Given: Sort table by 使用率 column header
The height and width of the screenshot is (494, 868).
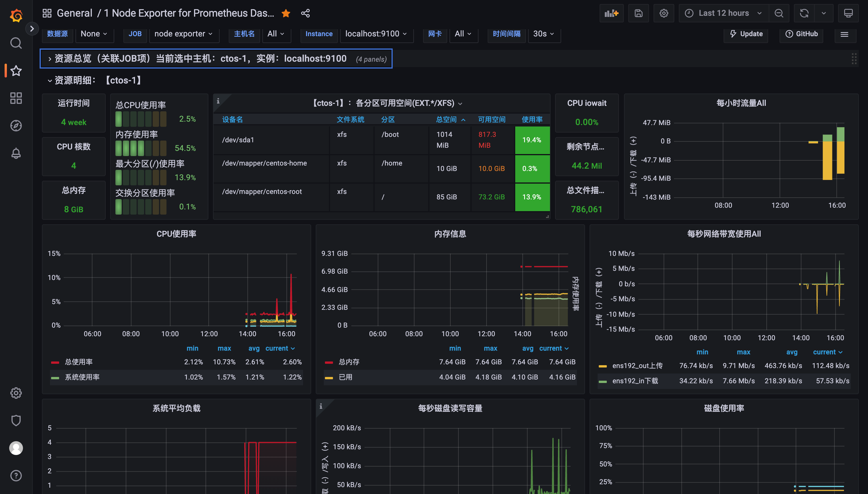Looking at the screenshot, I should 532,119.
